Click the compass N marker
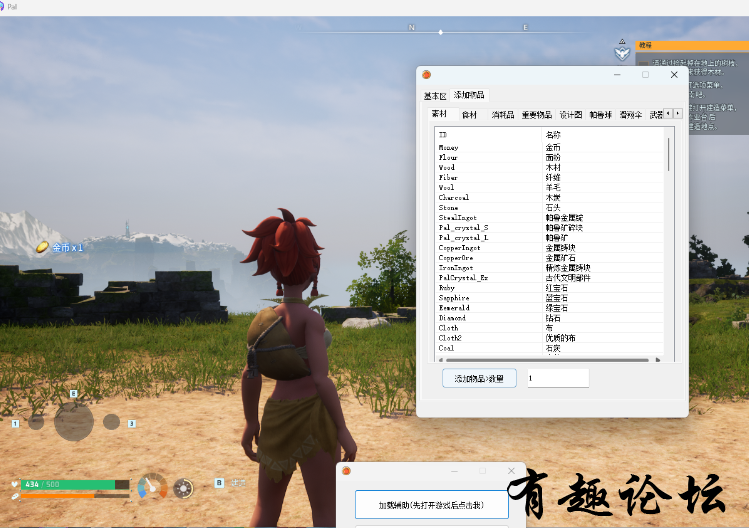Screen dimensions: 749x528 pos(411,28)
